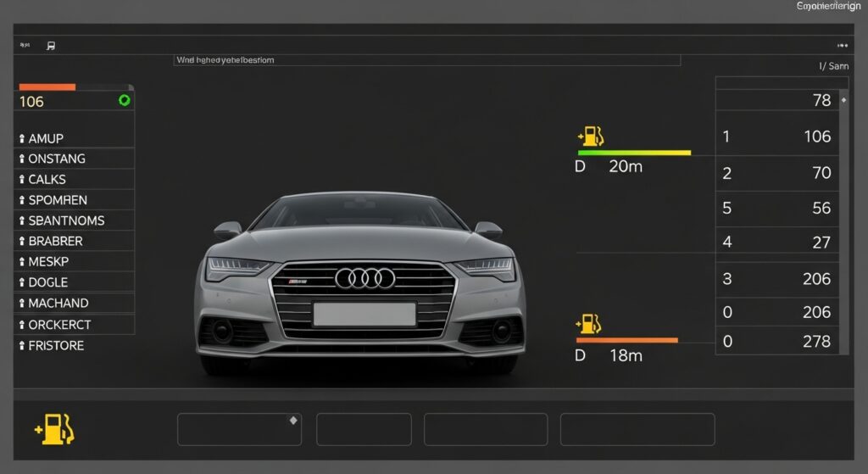Click the green-yellow range bar above 20m
This screenshot has width=868, height=474.
click(x=634, y=153)
